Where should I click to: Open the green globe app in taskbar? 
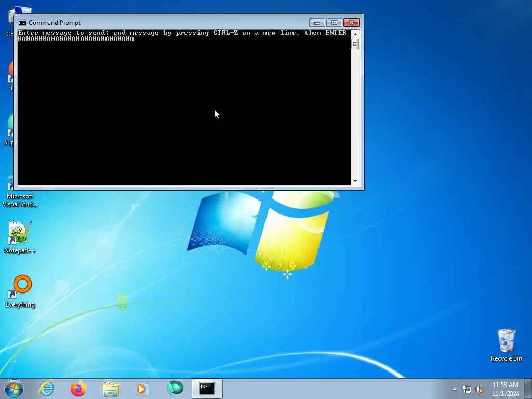click(175, 389)
